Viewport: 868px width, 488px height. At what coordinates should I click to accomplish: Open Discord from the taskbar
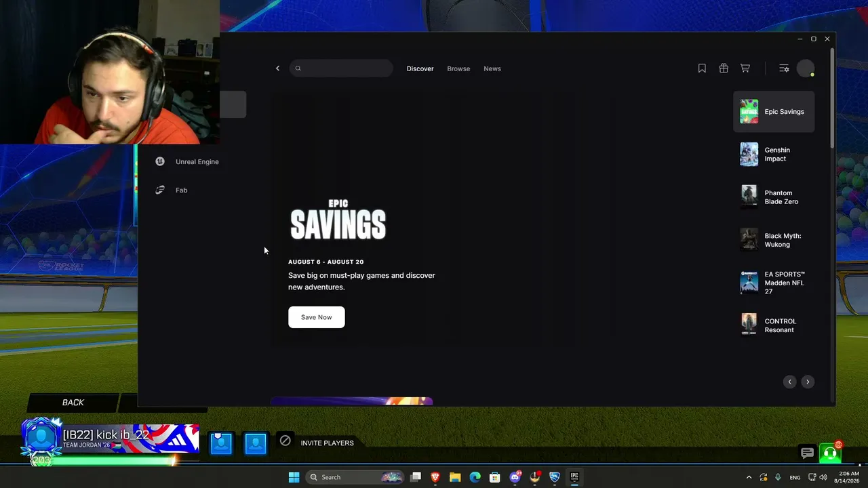[515, 477]
